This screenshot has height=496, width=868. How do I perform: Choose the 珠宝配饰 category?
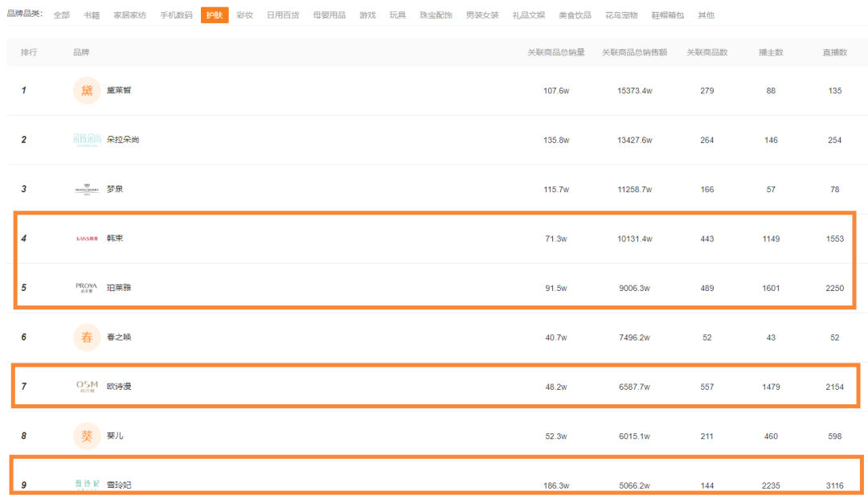436,15
